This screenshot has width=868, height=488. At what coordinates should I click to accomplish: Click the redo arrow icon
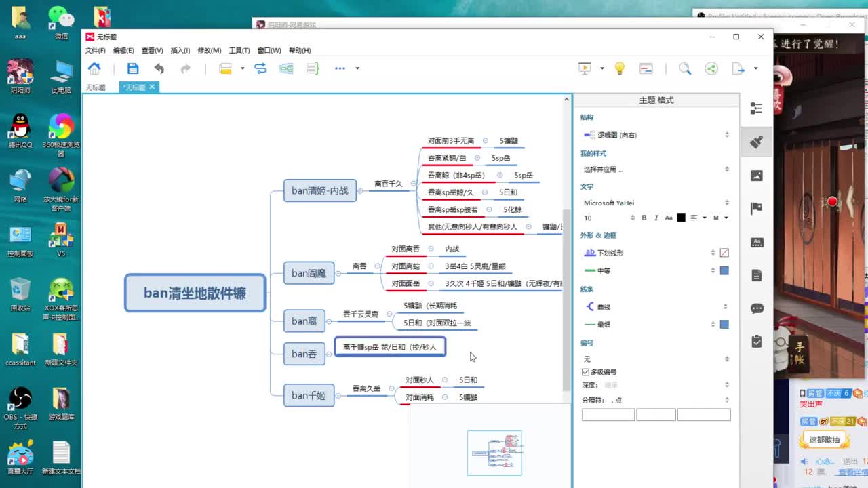[x=185, y=68]
